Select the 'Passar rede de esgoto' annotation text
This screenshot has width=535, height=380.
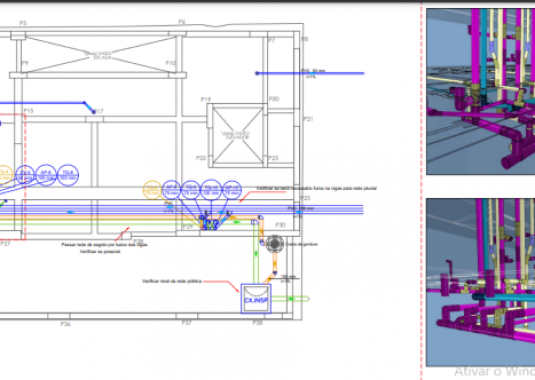coord(104,245)
